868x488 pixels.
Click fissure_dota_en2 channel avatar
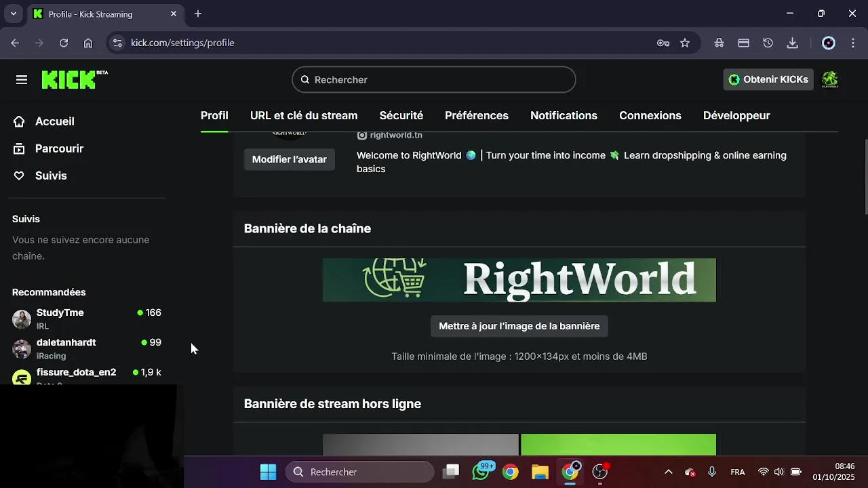pyautogui.click(x=22, y=378)
